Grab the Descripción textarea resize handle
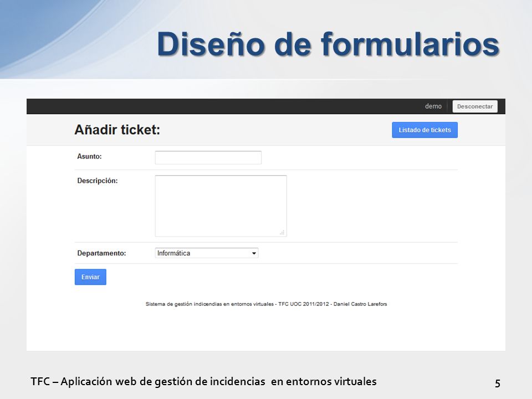The image size is (532, 399). [282, 232]
